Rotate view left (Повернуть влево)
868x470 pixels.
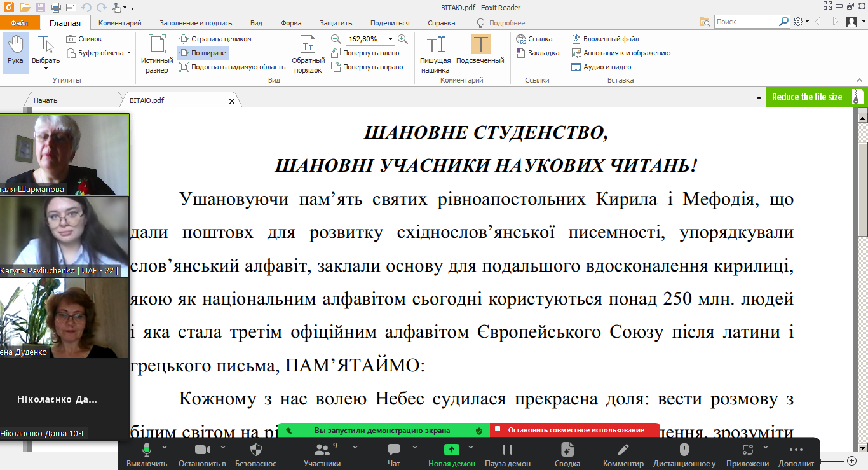[x=365, y=53]
